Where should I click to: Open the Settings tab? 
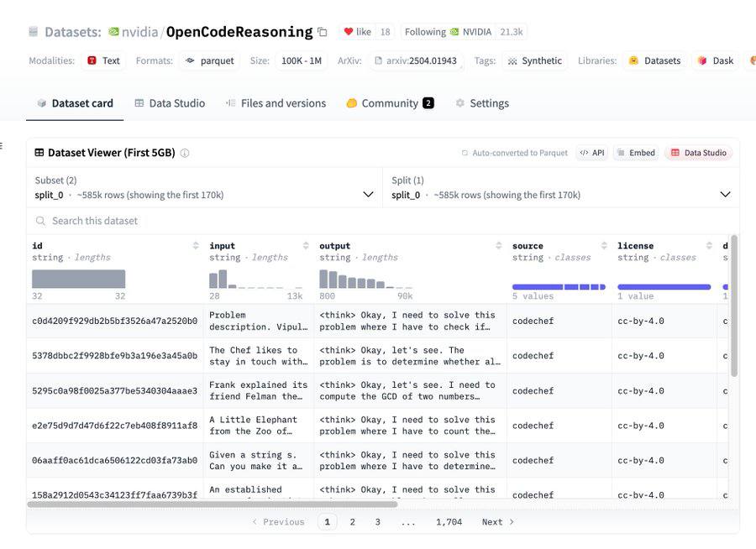(482, 103)
